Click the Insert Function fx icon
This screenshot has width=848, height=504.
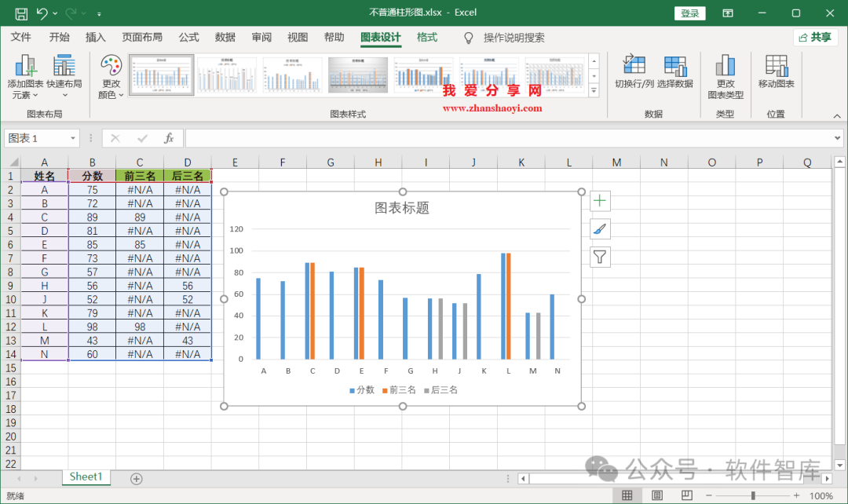pyautogui.click(x=169, y=138)
